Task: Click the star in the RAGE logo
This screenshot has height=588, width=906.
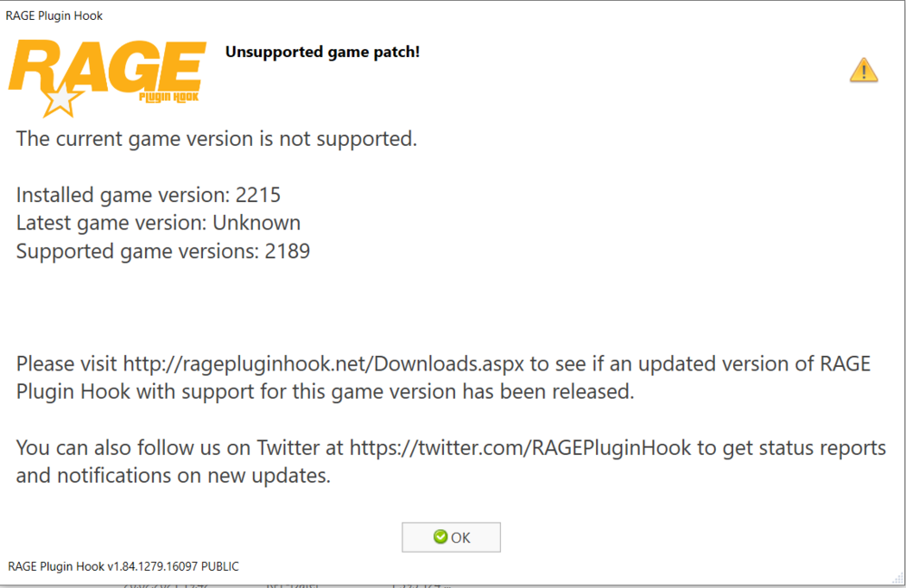Action: pos(60,101)
